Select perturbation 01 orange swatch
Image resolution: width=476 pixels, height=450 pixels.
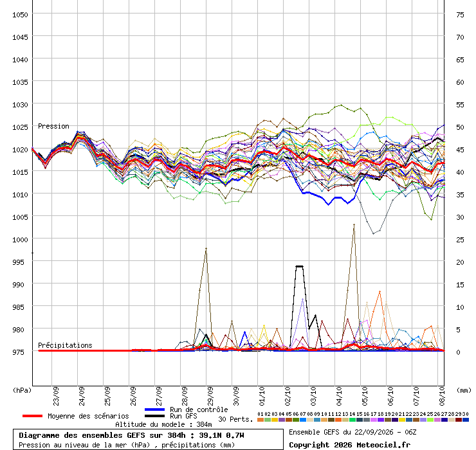pos(260,420)
